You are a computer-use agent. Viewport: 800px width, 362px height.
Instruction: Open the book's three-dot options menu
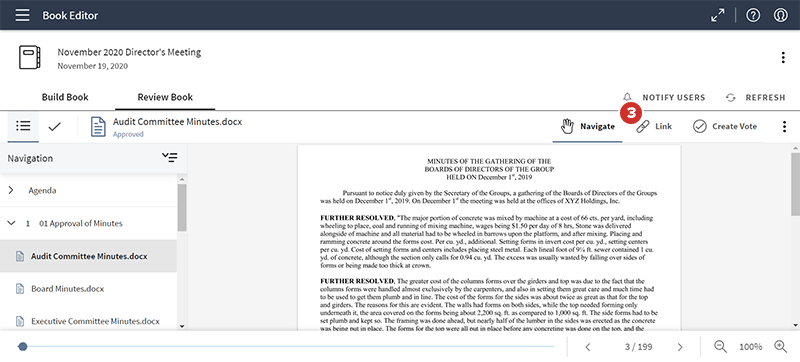point(783,58)
